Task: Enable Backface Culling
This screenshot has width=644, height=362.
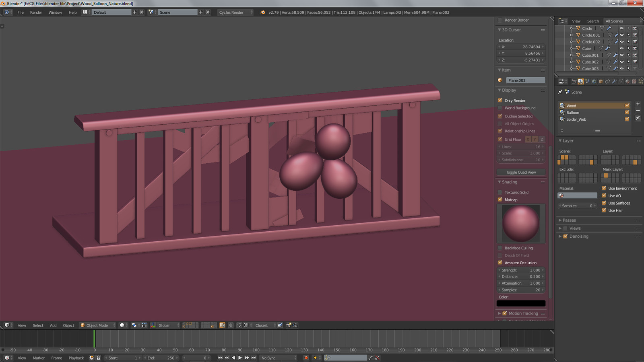Action: [500, 248]
